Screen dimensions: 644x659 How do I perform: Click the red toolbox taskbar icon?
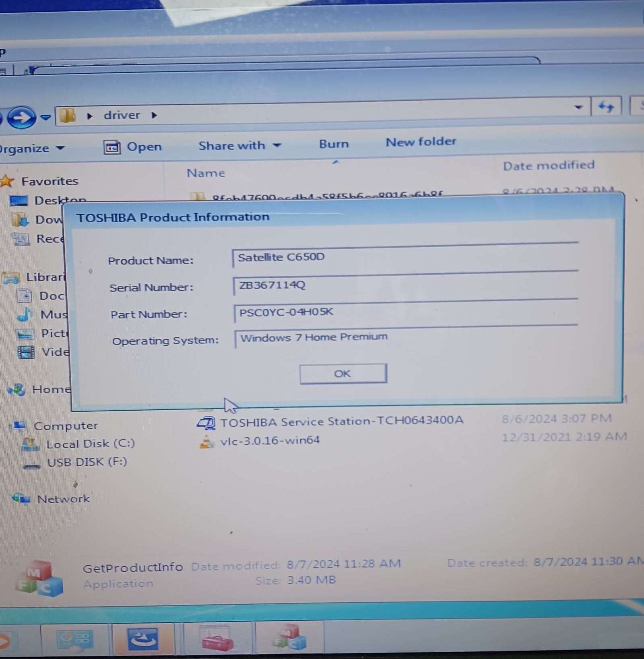pyautogui.click(x=217, y=638)
